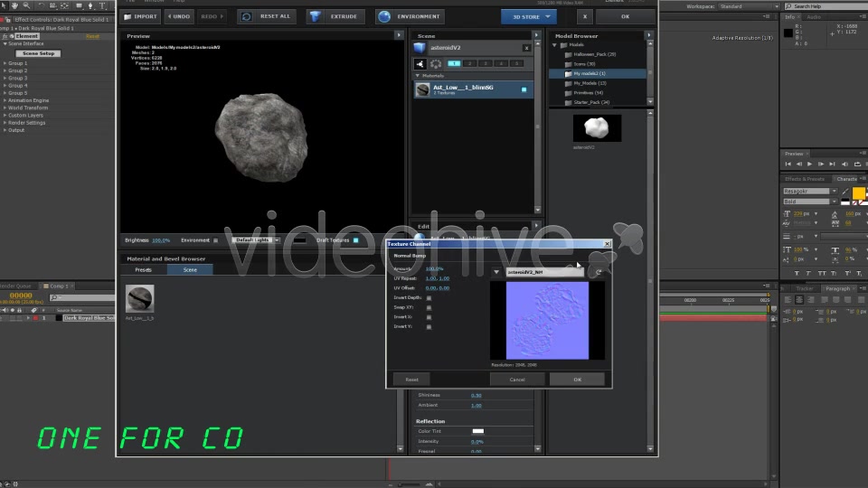Click the Reflection Color Tint swatch
Viewport: 868px width, 488px height.
click(x=477, y=431)
